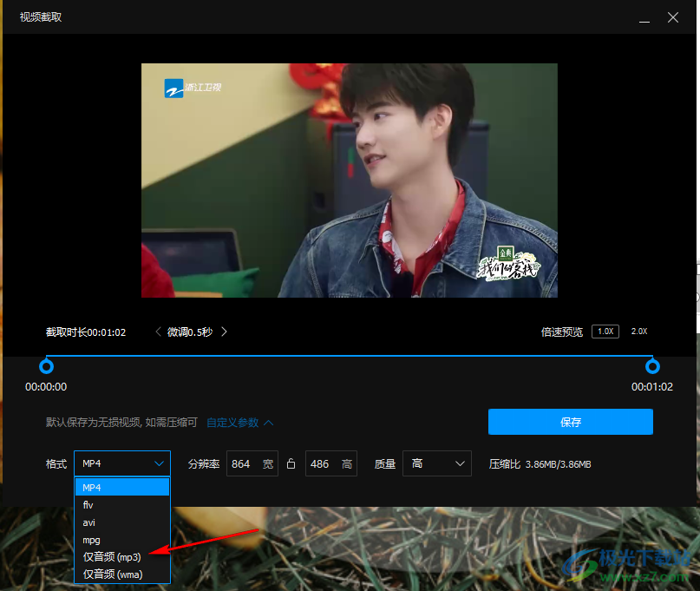This screenshot has width=700, height=591.
Task: Click the clip start handle at 00:00:00
Action: click(47, 366)
